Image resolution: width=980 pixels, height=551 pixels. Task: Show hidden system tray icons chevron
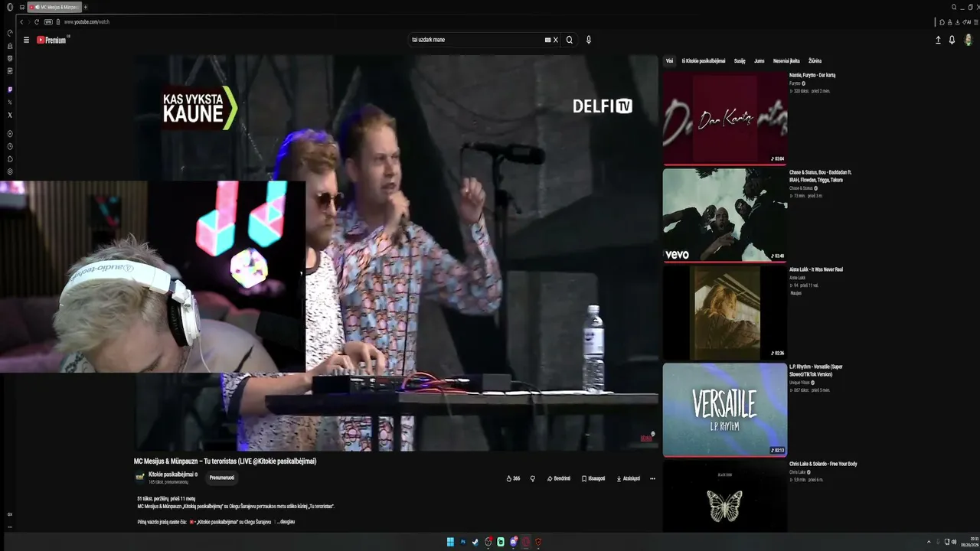coord(929,542)
